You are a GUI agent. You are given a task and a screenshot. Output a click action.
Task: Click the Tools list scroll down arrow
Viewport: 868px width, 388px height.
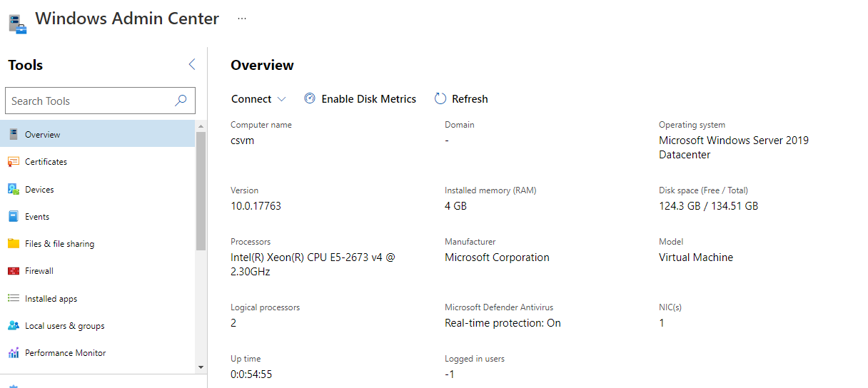pyautogui.click(x=201, y=367)
